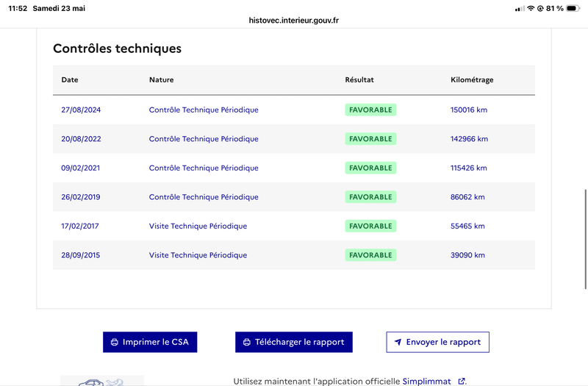Click the printer icon on Télécharger le rapport
Screen dimensions: 588x386
(x=247, y=342)
